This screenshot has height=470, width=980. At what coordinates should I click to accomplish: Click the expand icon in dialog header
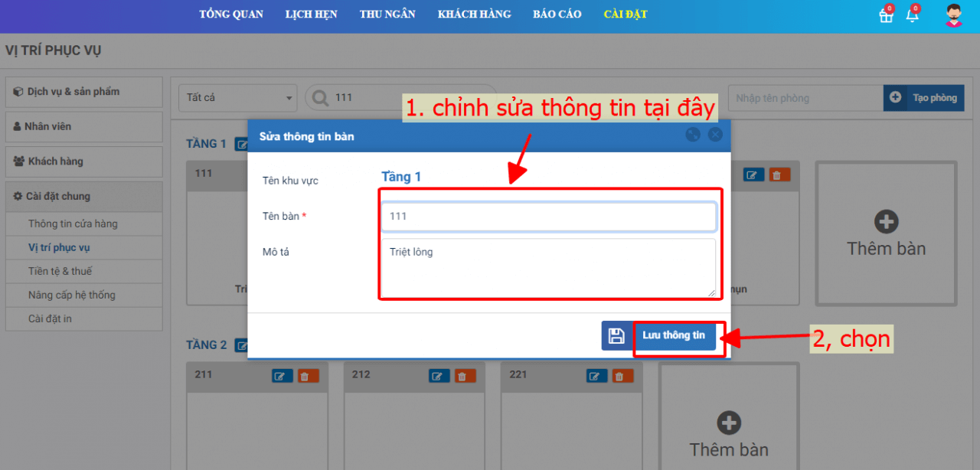(693, 135)
